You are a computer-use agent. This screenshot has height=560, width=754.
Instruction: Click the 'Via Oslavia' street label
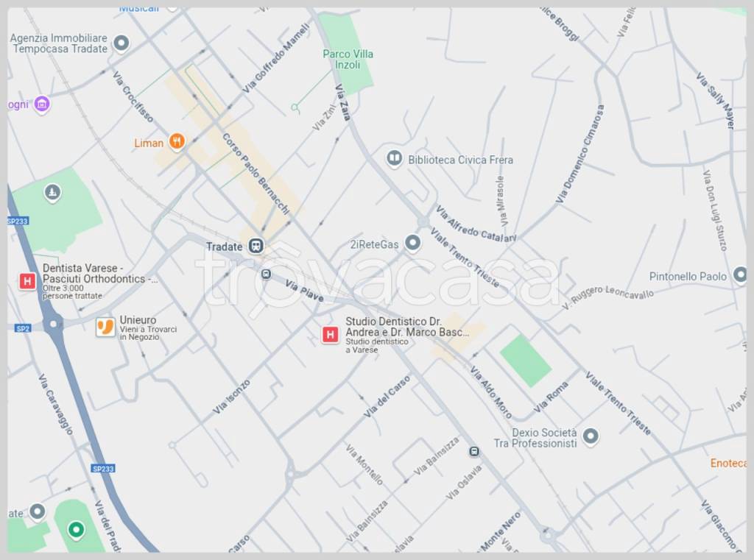[464, 483]
